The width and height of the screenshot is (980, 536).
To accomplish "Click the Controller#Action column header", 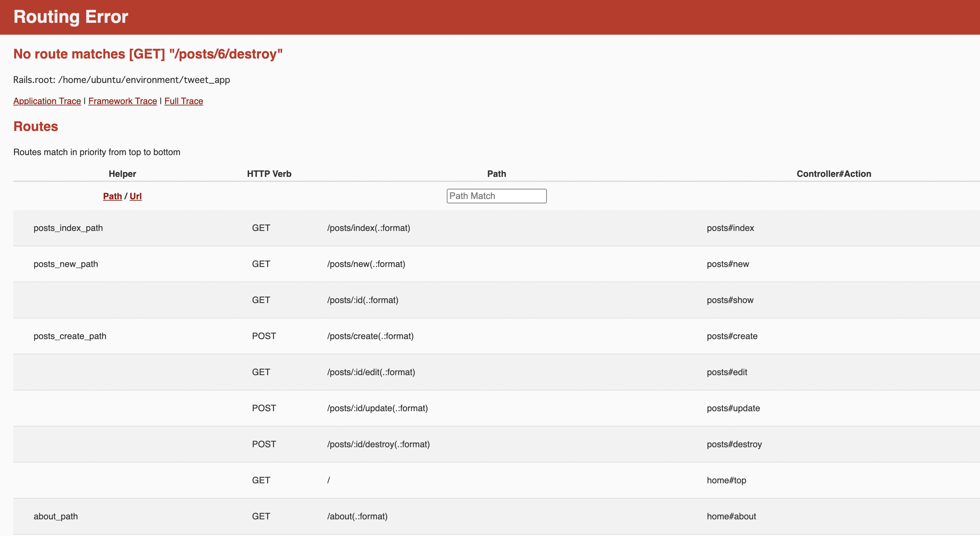I will pyautogui.click(x=834, y=174).
